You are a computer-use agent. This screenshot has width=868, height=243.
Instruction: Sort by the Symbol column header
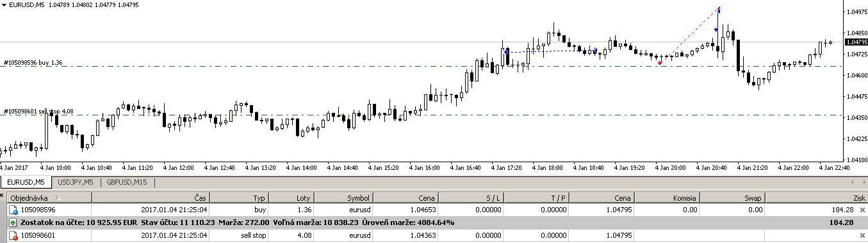click(x=343, y=198)
